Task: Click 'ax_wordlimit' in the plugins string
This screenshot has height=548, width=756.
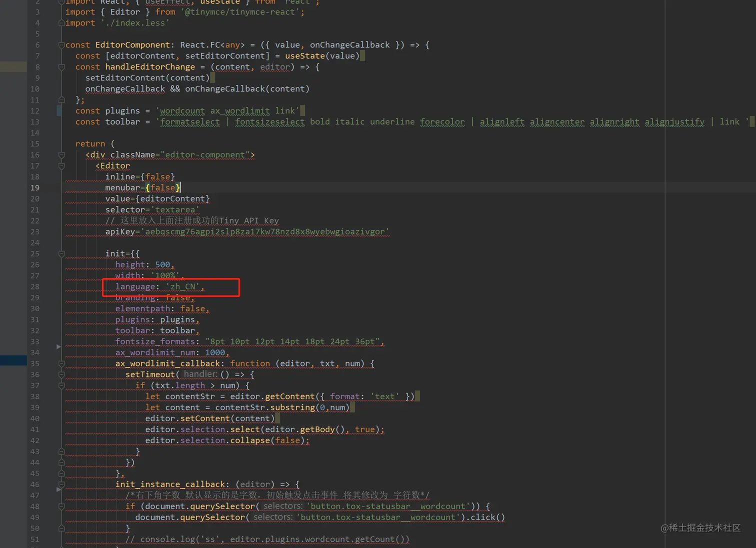Action: pyautogui.click(x=240, y=111)
